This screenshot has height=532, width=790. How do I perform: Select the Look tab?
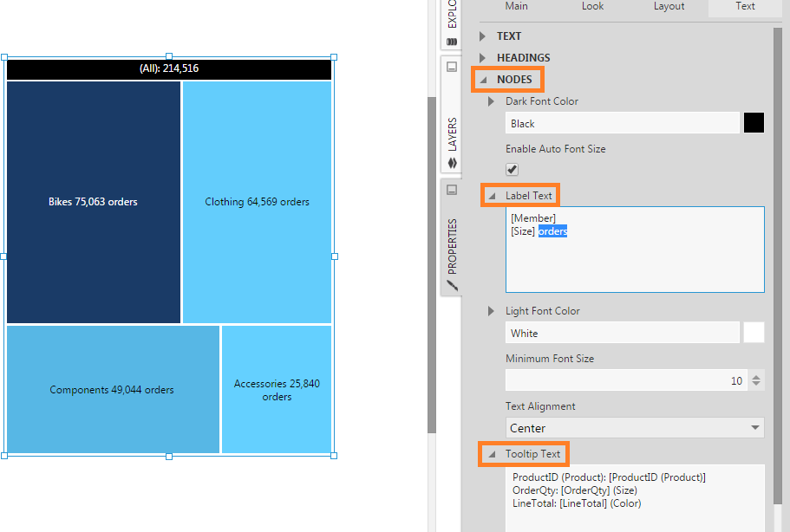coord(592,6)
